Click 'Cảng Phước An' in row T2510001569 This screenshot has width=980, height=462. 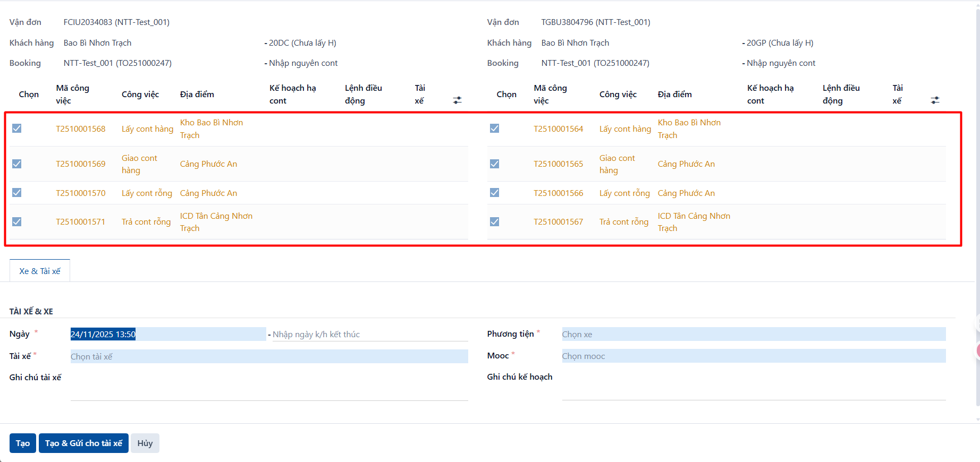tap(208, 164)
